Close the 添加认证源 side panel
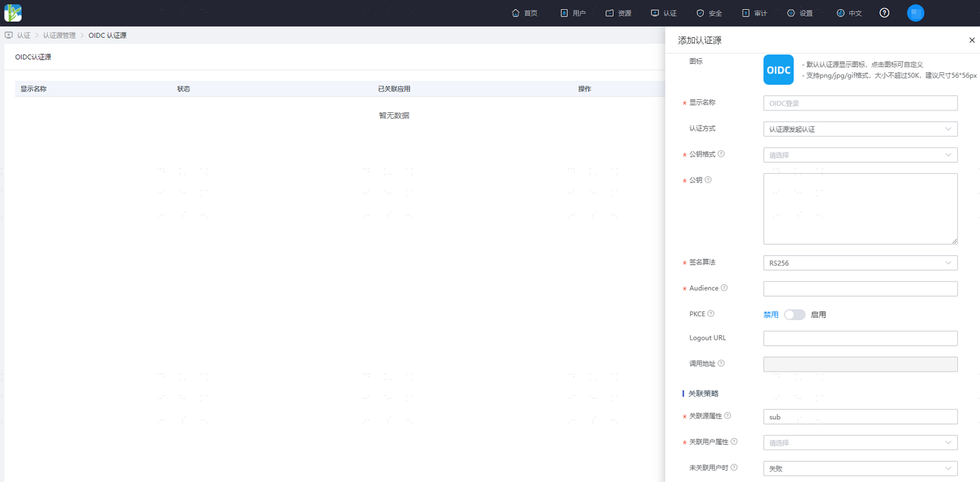The width and height of the screenshot is (980, 482). (x=972, y=40)
